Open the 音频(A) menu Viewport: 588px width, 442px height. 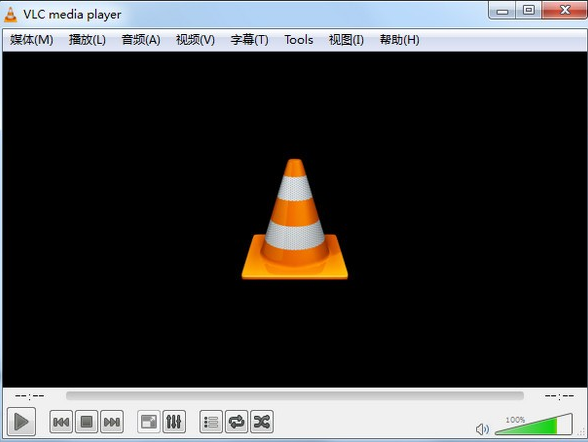pos(141,40)
